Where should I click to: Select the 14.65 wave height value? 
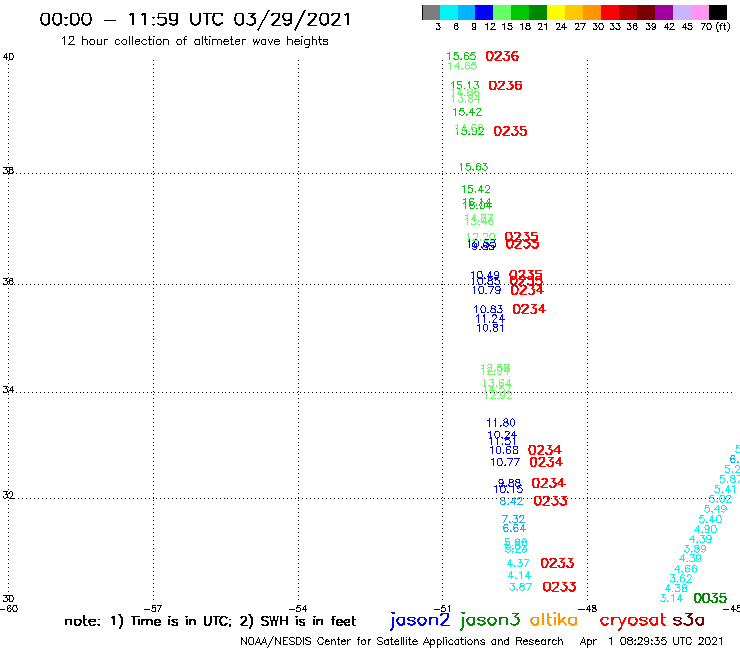click(x=462, y=66)
